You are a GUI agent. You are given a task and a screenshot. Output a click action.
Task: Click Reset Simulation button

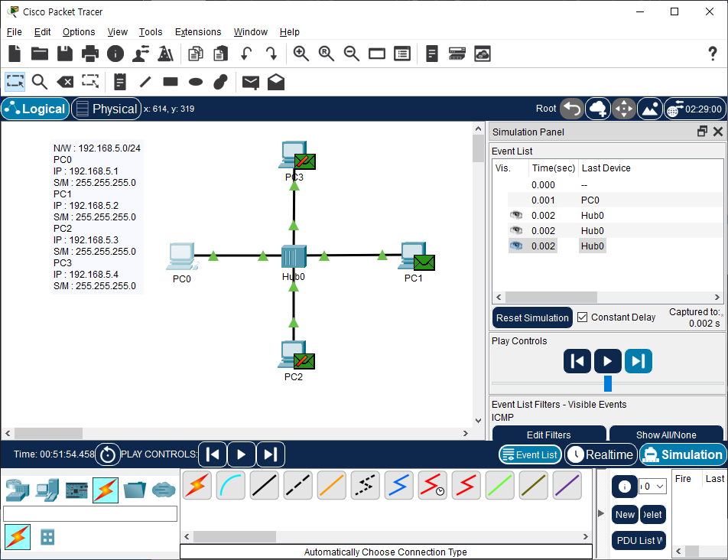click(532, 317)
